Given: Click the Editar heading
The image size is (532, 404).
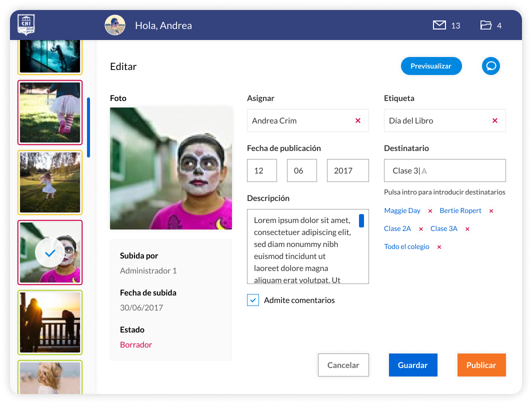Looking at the screenshot, I should tap(123, 66).
